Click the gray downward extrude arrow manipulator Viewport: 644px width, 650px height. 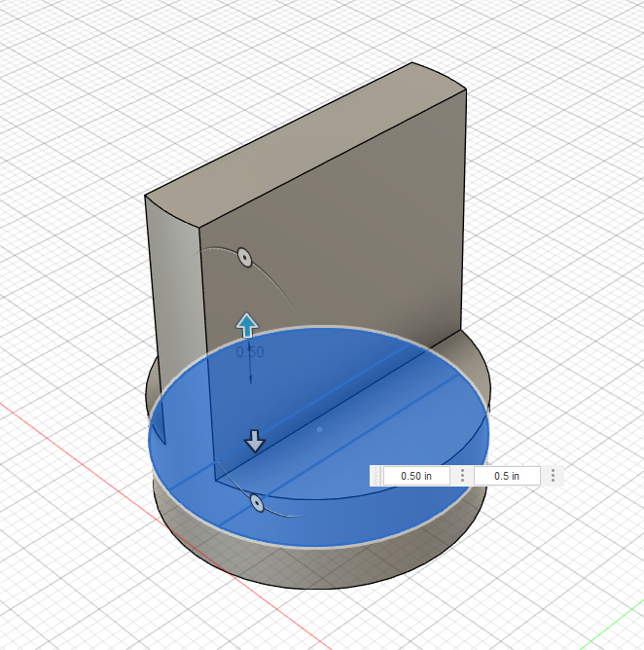click(x=255, y=441)
